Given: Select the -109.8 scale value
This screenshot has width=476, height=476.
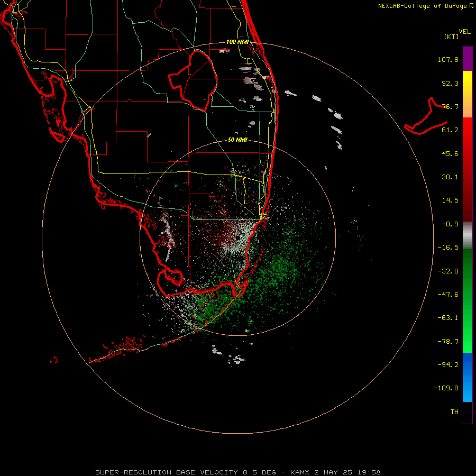Looking at the screenshot, I should pyautogui.click(x=446, y=388).
